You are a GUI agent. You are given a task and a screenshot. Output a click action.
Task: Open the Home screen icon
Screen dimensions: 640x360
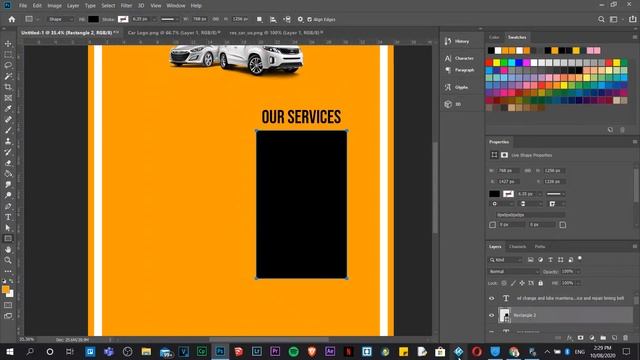[x=11, y=19]
